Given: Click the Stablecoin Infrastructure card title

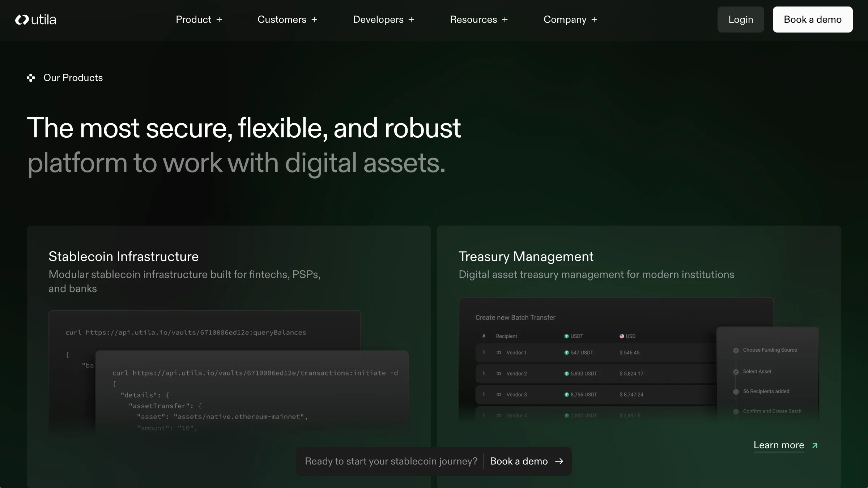Looking at the screenshot, I should pos(123,256).
